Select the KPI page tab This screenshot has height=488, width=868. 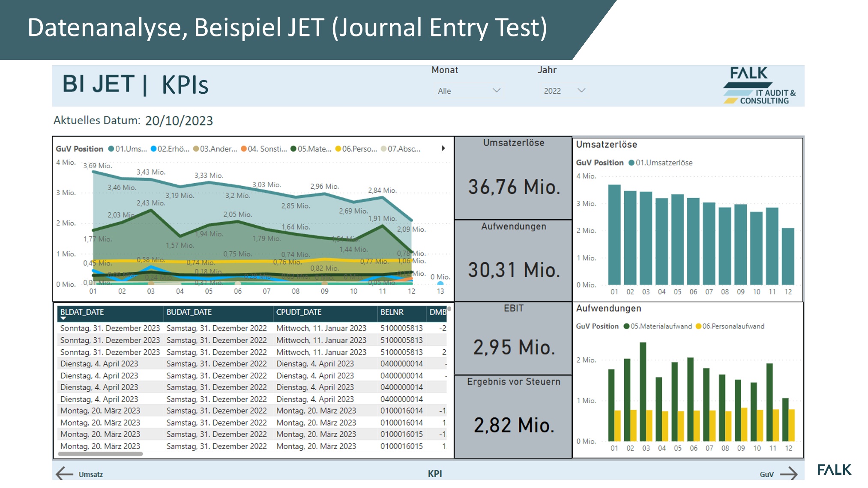click(434, 474)
